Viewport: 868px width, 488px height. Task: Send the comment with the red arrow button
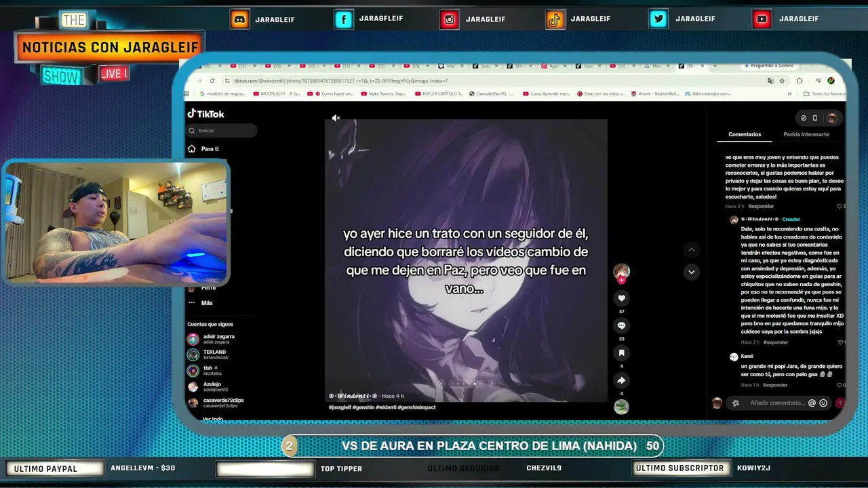[x=840, y=403]
